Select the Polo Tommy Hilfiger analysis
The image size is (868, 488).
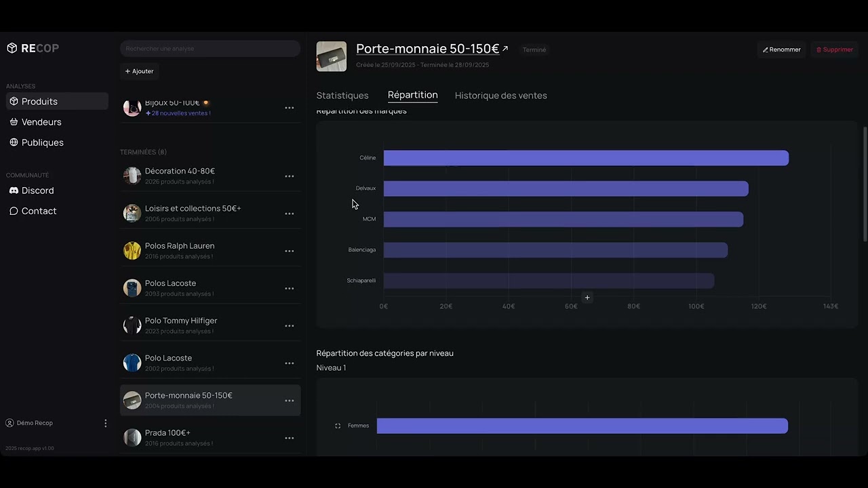point(210,325)
